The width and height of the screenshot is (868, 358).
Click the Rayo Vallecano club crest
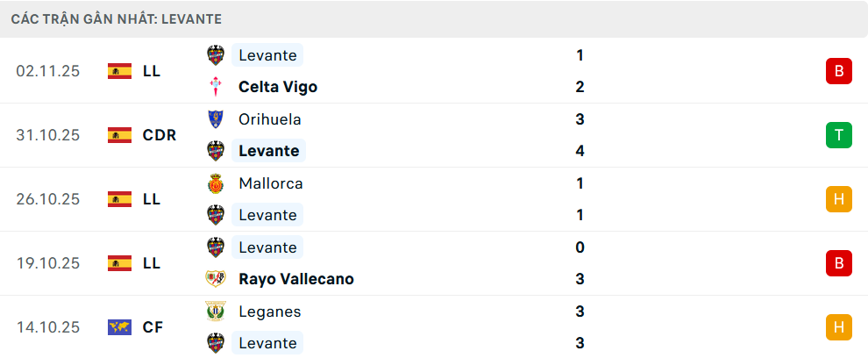point(215,279)
